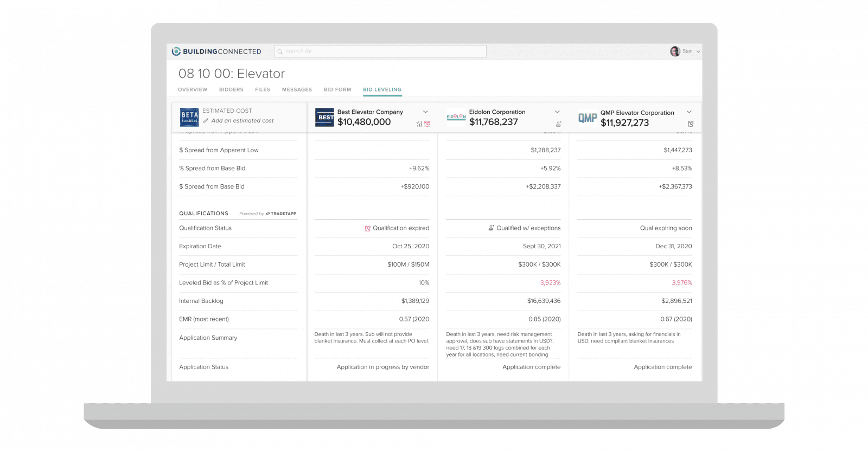This screenshot has height=452, width=868.
Task: Expand Best Elevator Company dropdown chevron
Action: click(425, 112)
